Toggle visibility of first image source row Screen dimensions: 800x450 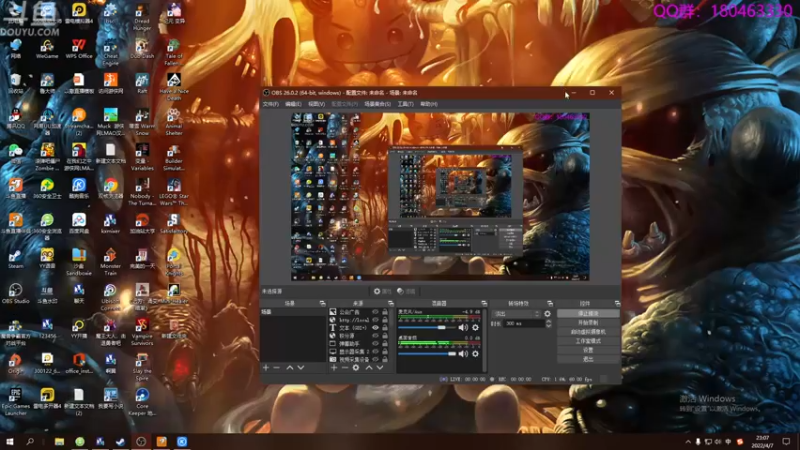click(375, 312)
